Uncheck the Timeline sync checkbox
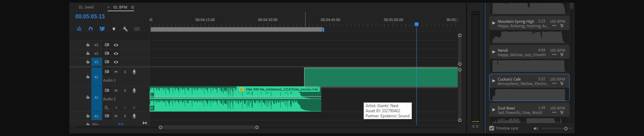This screenshot has width=644, height=136. tap(492, 128)
